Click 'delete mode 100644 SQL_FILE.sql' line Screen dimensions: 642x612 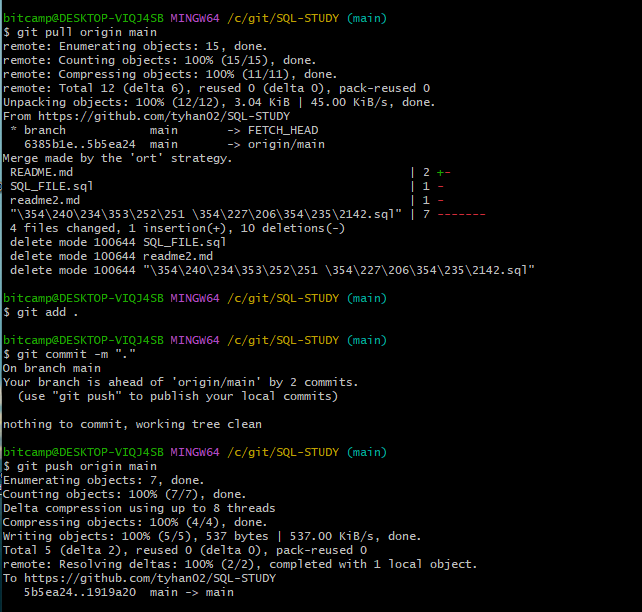point(118,242)
